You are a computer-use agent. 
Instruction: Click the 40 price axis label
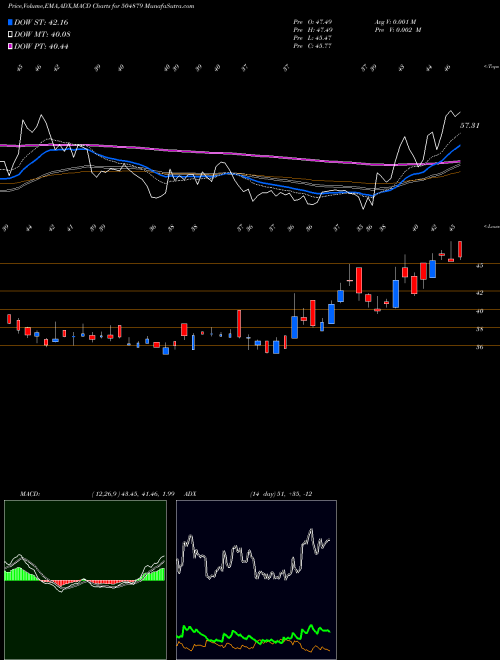pyautogui.click(x=479, y=311)
